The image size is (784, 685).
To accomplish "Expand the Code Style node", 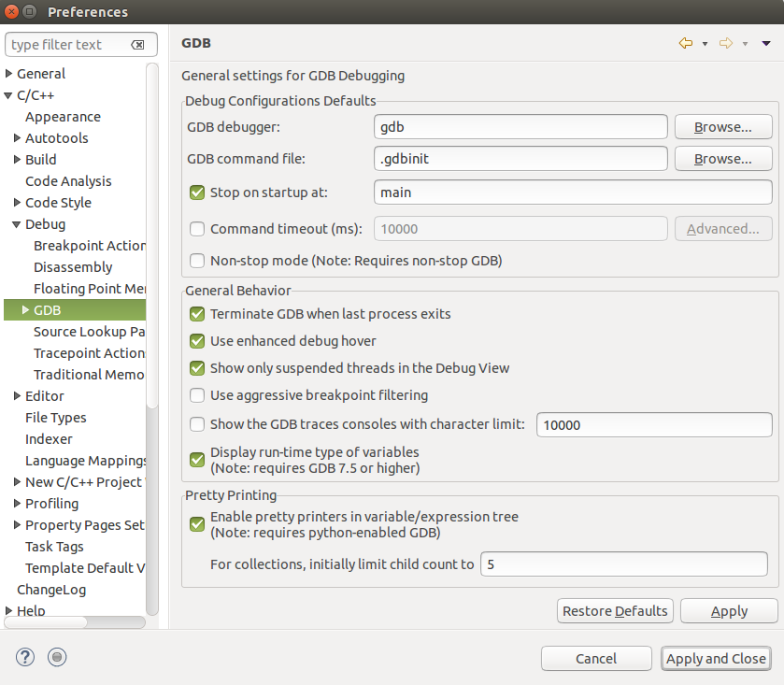I will (17, 203).
